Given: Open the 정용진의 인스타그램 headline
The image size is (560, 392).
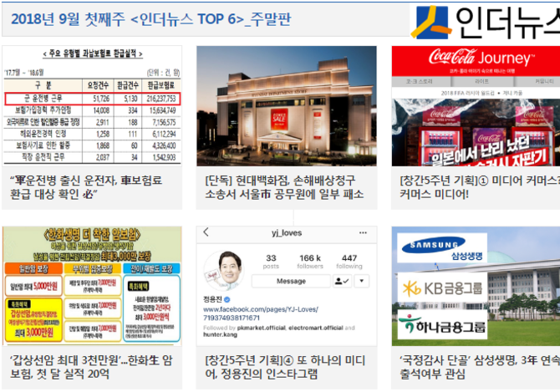Looking at the screenshot, I should tap(285, 367).
